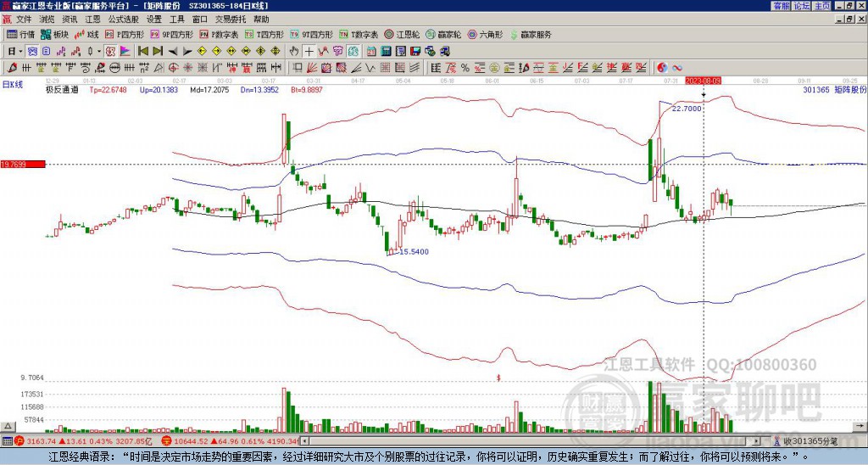Viewport: 868px width, 465px height.
Task: Open the T数字表 tool
Action: [359, 34]
